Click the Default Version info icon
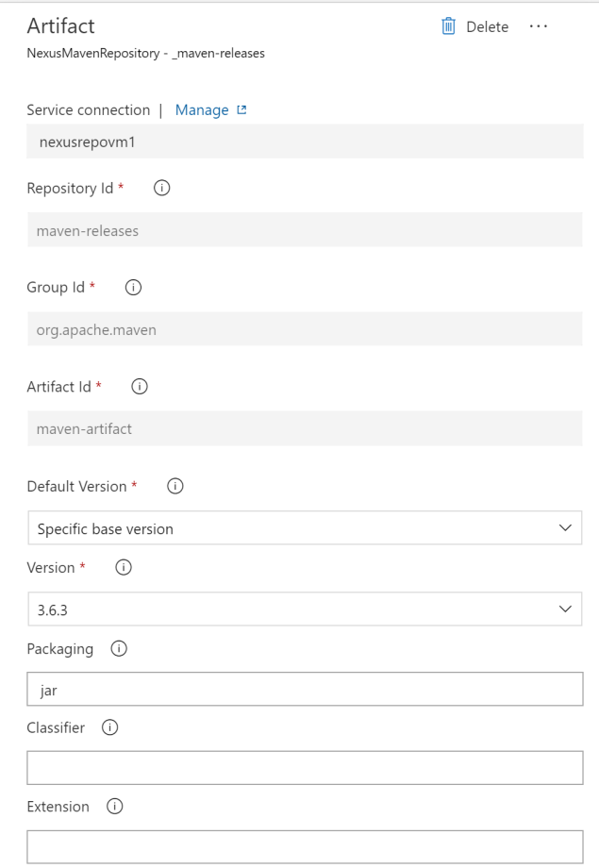 [x=175, y=486]
